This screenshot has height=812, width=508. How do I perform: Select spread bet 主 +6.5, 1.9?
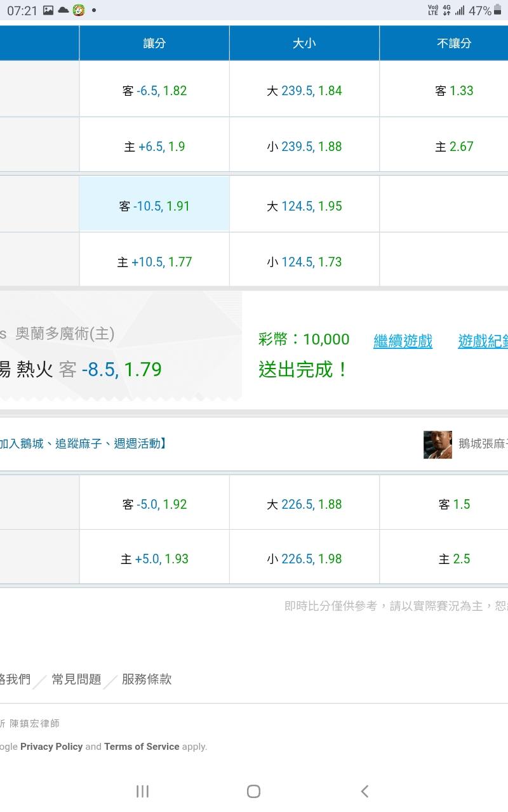(x=154, y=147)
